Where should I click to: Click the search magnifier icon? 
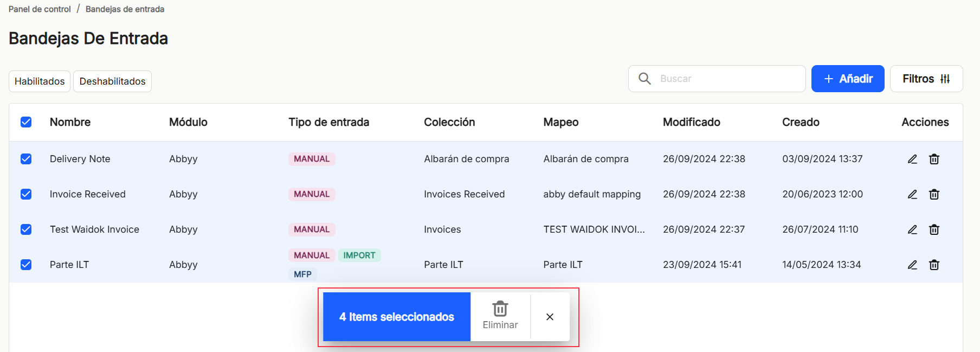(644, 79)
